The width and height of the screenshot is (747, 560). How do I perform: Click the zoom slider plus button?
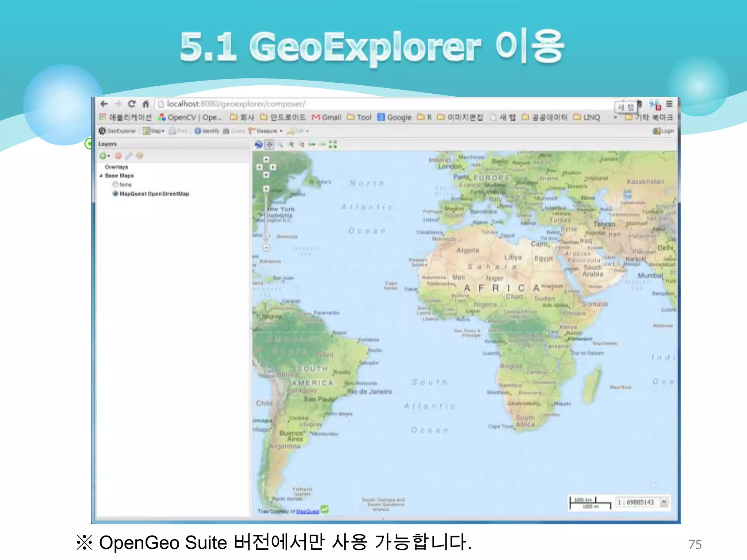266,189
